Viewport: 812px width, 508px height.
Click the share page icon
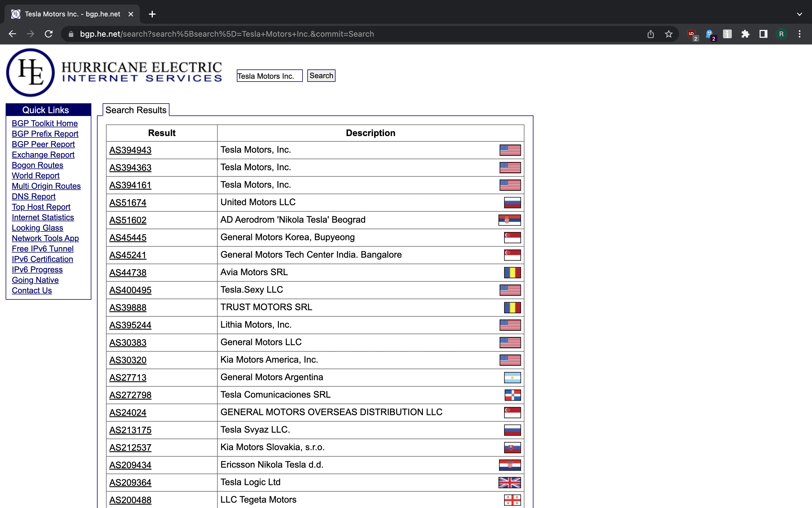coord(651,34)
